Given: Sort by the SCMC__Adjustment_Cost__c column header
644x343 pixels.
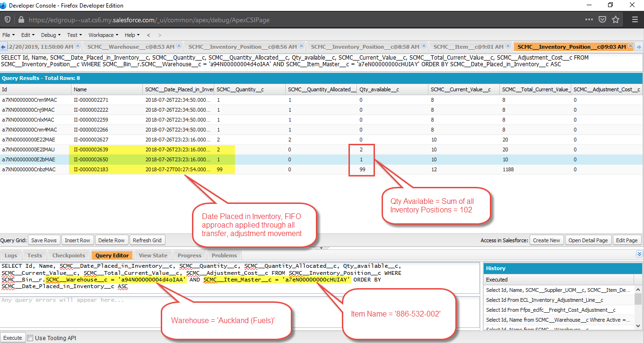Looking at the screenshot, I should (607, 89).
